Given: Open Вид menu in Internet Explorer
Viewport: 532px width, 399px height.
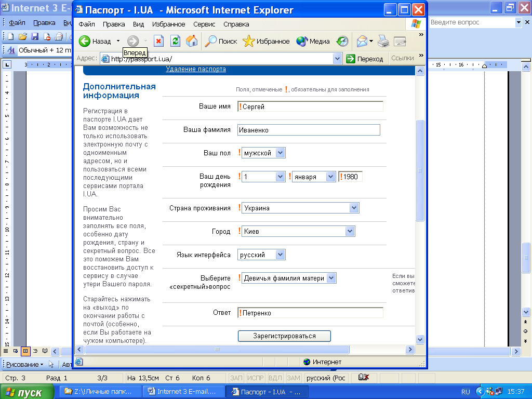Looking at the screenshot, I should tap(138, 24).
